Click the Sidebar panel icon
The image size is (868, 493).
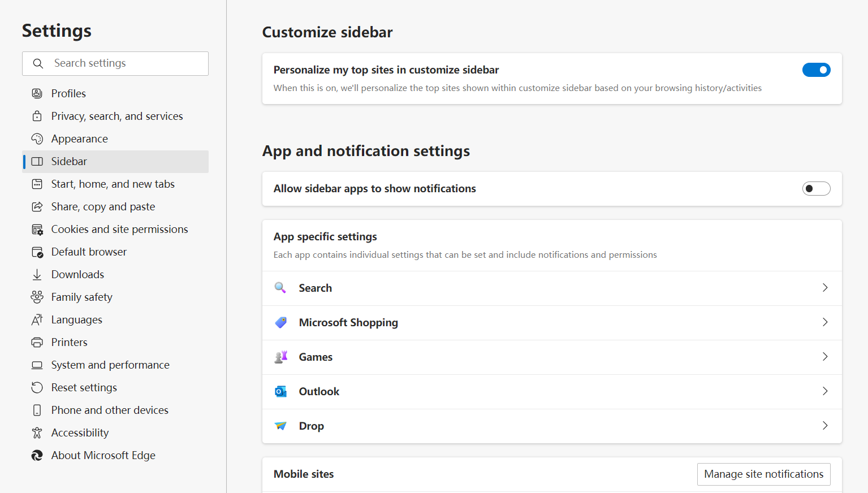tap(37, 161)
